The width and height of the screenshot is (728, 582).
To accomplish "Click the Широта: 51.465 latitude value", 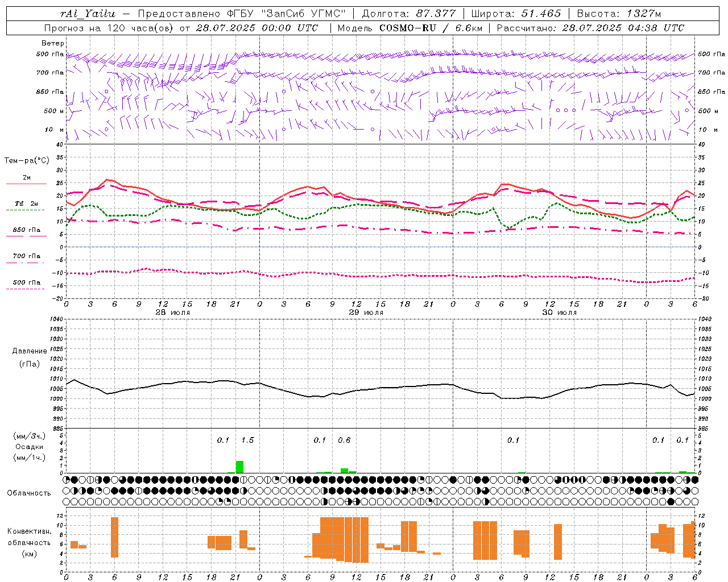I will [x=516, y=14].
